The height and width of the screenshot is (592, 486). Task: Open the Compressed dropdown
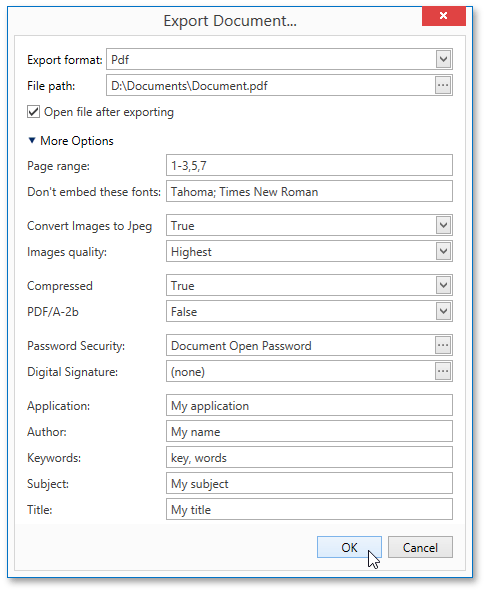click(443, 285)
